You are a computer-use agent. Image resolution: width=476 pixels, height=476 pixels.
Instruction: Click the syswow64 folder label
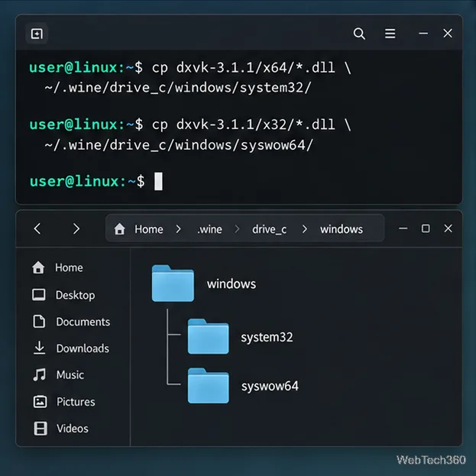pyautogui.click(x=270, y=386)
